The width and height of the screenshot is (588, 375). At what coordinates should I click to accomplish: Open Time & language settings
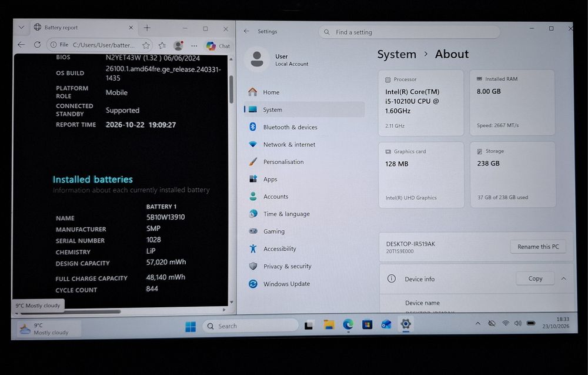(x=304, y=214)
